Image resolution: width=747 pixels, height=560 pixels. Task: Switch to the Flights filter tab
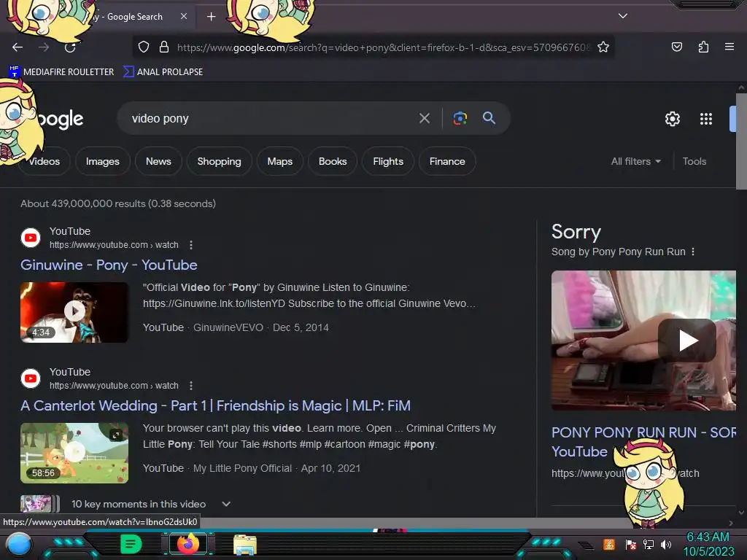(x=388, y=161)
